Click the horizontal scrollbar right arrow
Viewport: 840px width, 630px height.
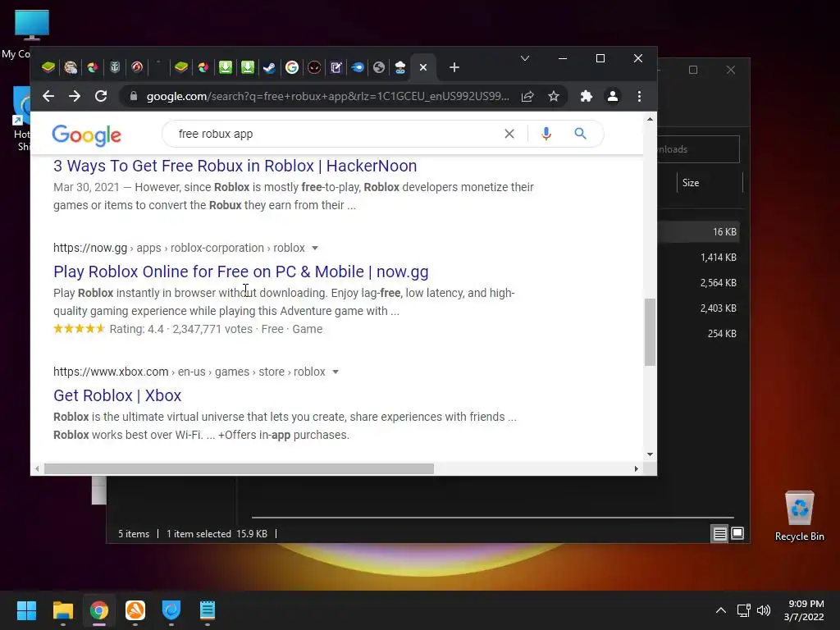(x=636, y=468)
